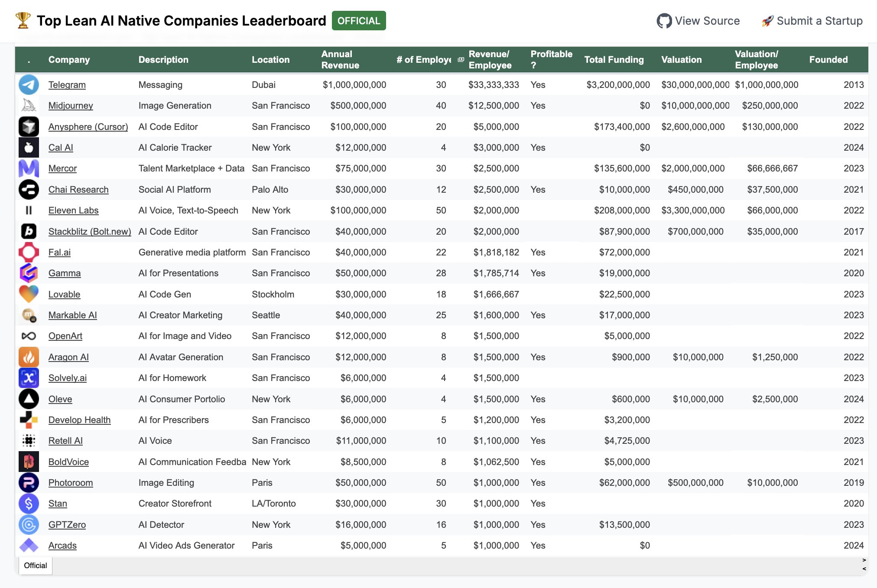Click the Aragon AI flame logo
Image resolution: width=877 pixels, height=588 pixels.
[29, 357]
